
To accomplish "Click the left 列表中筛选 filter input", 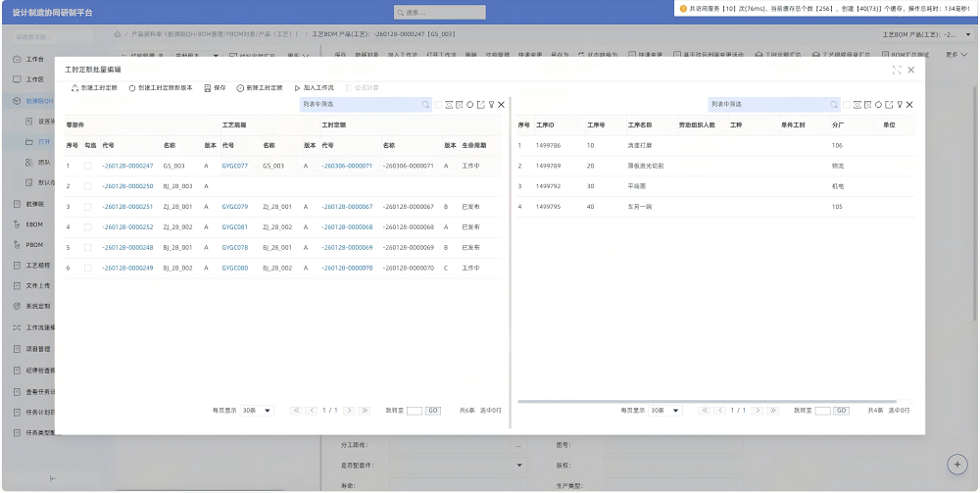I will (x=360, y=104).
